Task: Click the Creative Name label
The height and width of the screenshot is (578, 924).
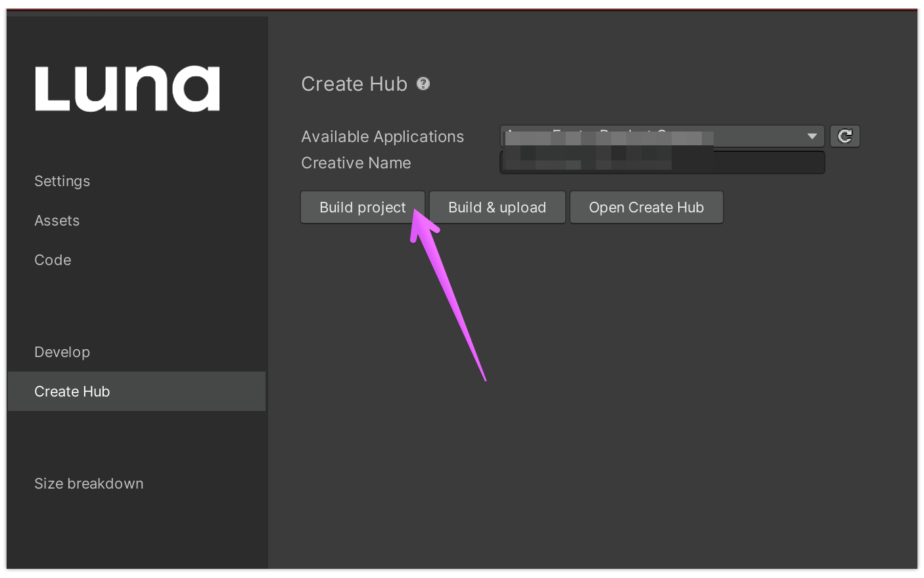Action: click(x=356, y=162)
